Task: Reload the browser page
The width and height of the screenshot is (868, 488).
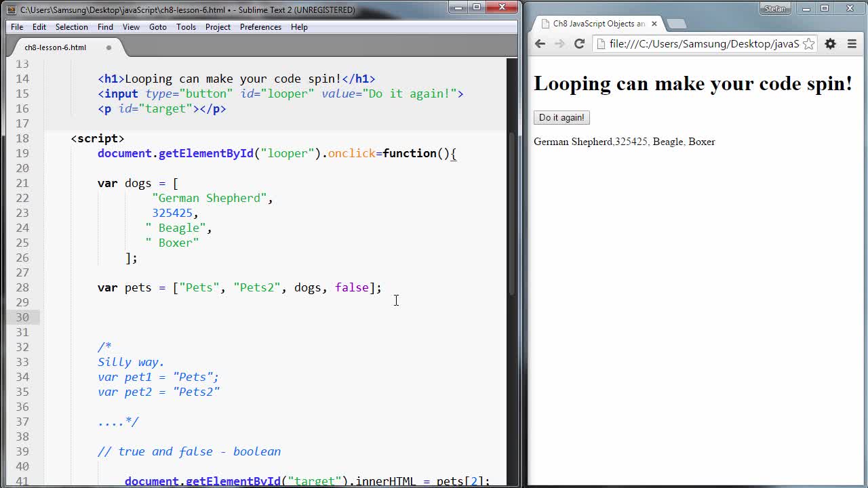Action: 579,43
